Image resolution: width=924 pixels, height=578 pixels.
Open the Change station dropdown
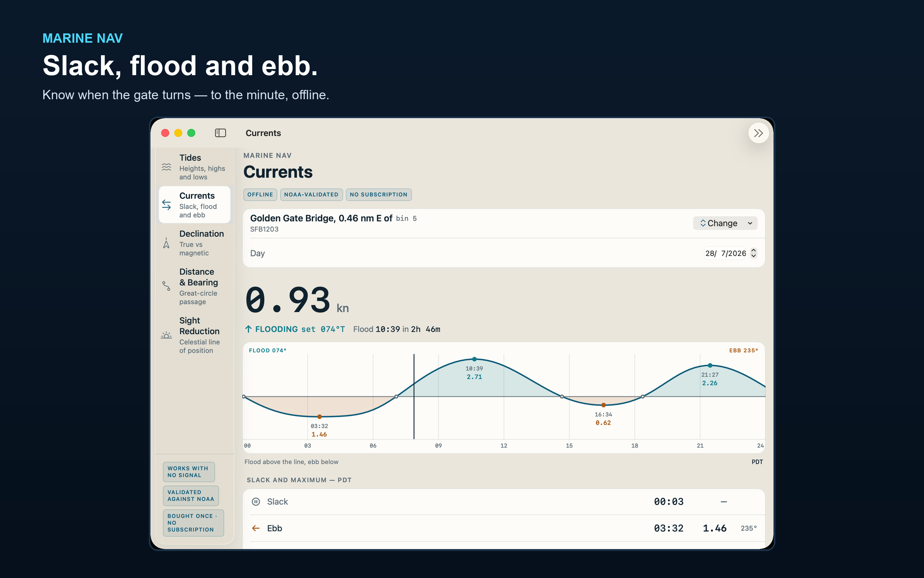point(725,223)
